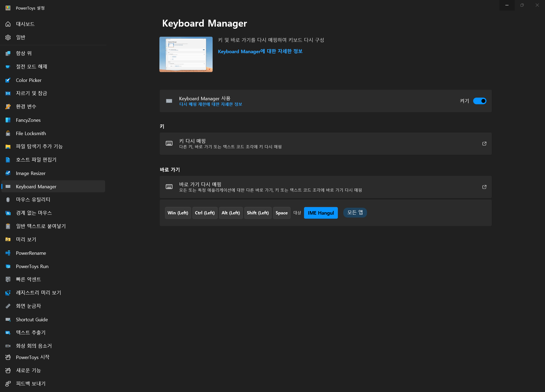
Task: Click the PowerToys Run sidebar icon
Action: (x=8, y=266)
